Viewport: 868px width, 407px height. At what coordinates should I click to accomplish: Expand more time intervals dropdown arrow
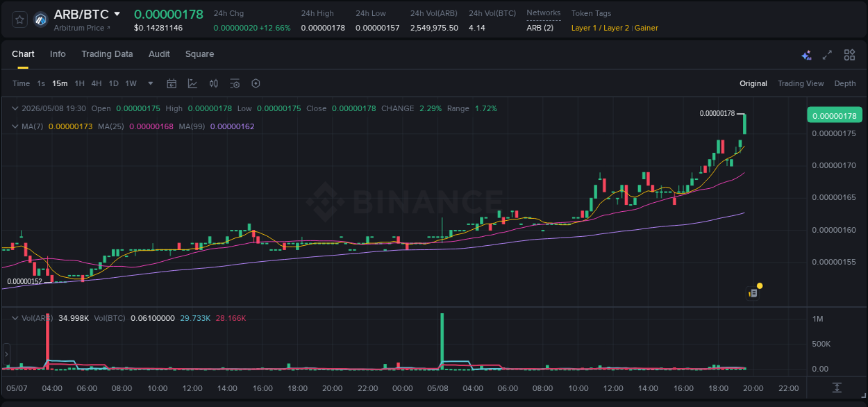pyautogui.click(x=151, y=83)
